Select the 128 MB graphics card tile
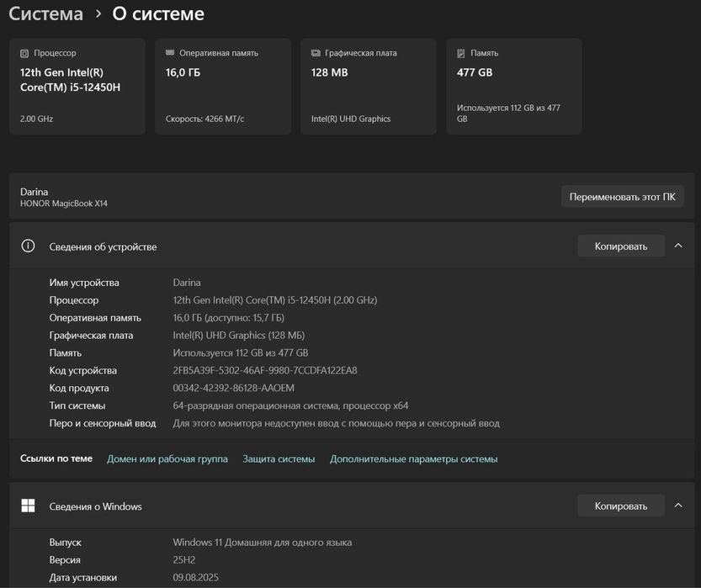701x588 pixels. tap(369, 87)
